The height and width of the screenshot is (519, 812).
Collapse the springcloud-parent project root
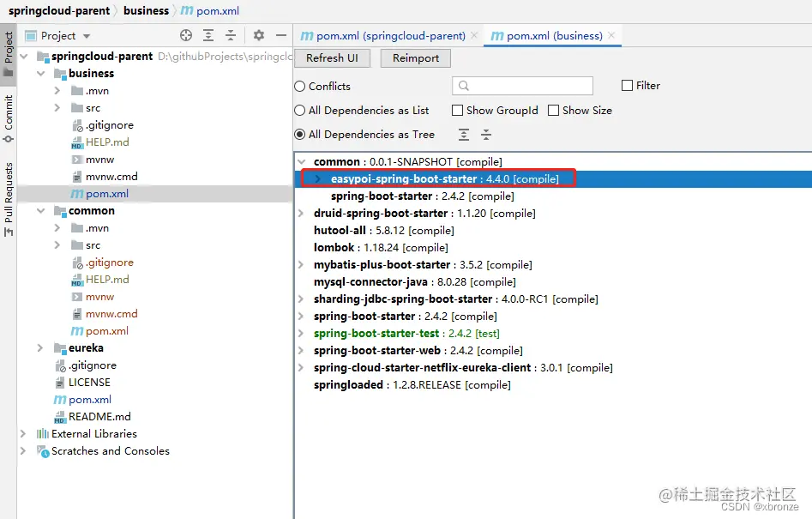point(24,56)
